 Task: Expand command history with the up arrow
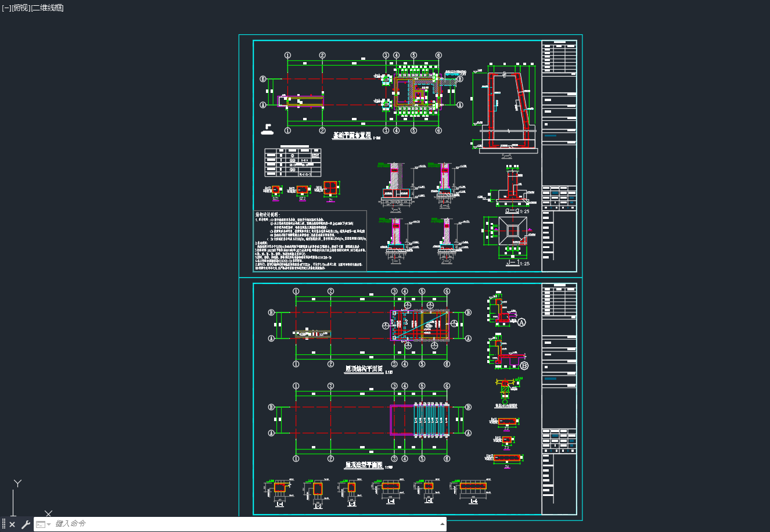point(442,524)
